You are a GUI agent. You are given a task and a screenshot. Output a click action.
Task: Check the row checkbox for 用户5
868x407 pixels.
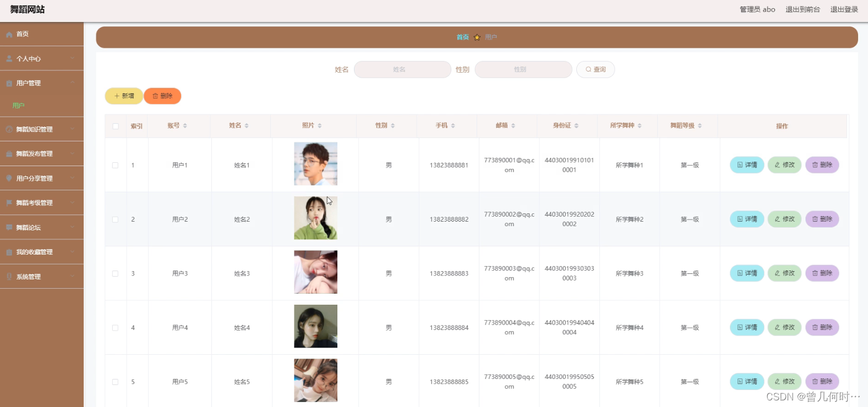[x=115, y=382]
